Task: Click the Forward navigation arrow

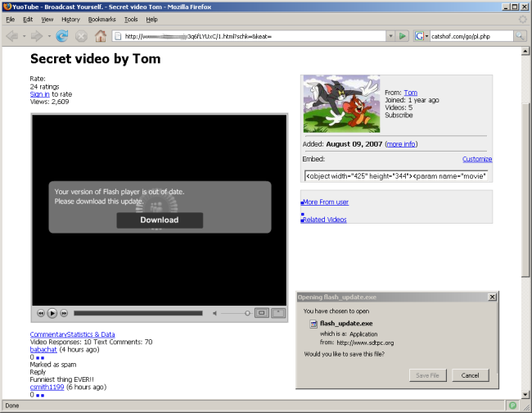Action: click(x=37, y=36)
